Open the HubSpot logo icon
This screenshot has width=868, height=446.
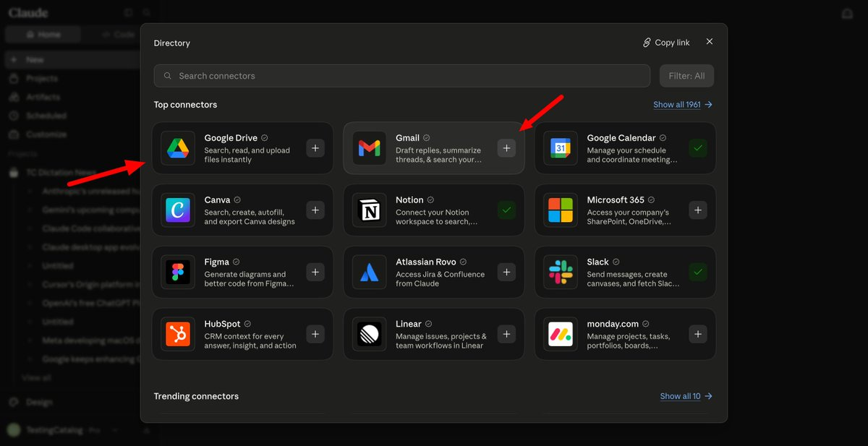point(178,334)
